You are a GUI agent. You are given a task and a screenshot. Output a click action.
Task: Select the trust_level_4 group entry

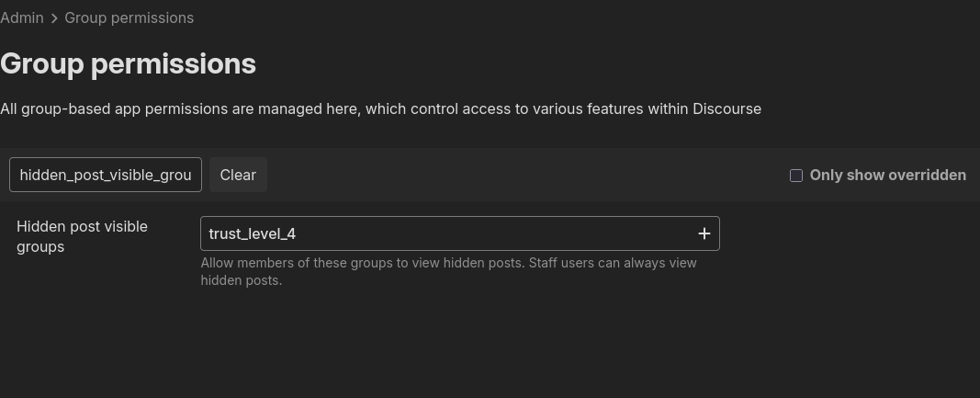click(x=253, y=233)
